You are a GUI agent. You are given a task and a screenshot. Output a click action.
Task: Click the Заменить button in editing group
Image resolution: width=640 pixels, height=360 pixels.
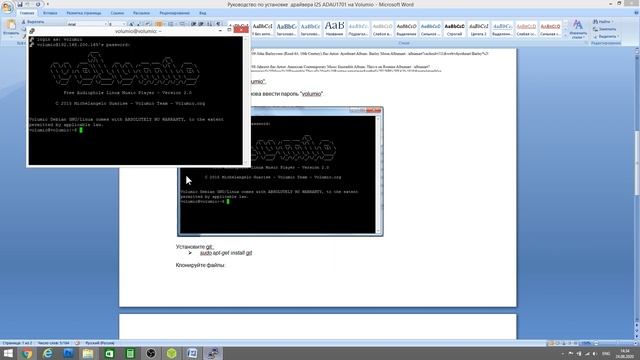tap(605, 29)
